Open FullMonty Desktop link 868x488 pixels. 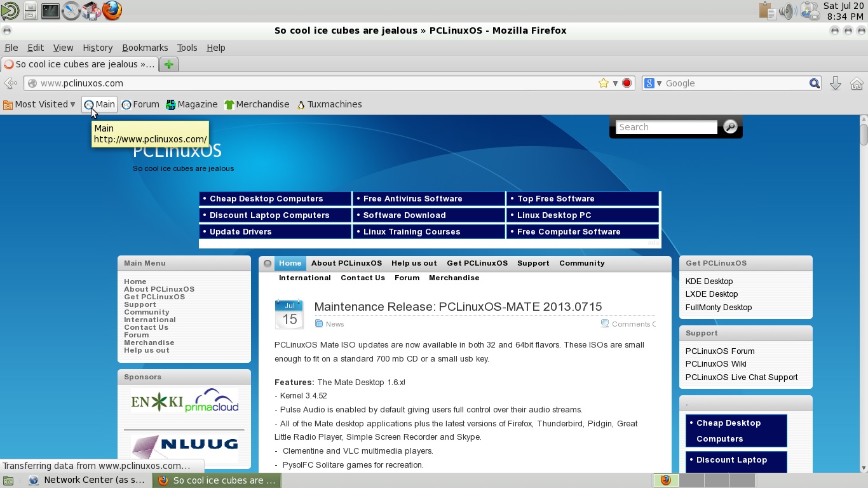(719, 308)
